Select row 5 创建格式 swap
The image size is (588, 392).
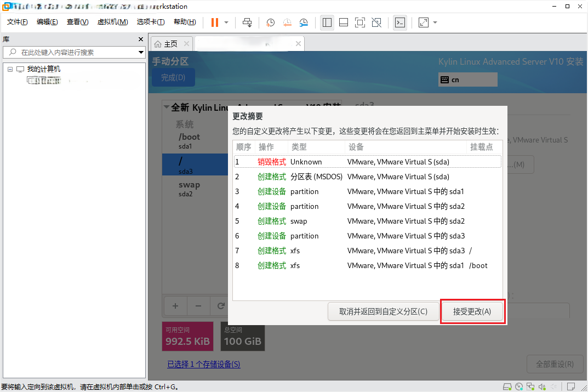[x=368, y=221]
